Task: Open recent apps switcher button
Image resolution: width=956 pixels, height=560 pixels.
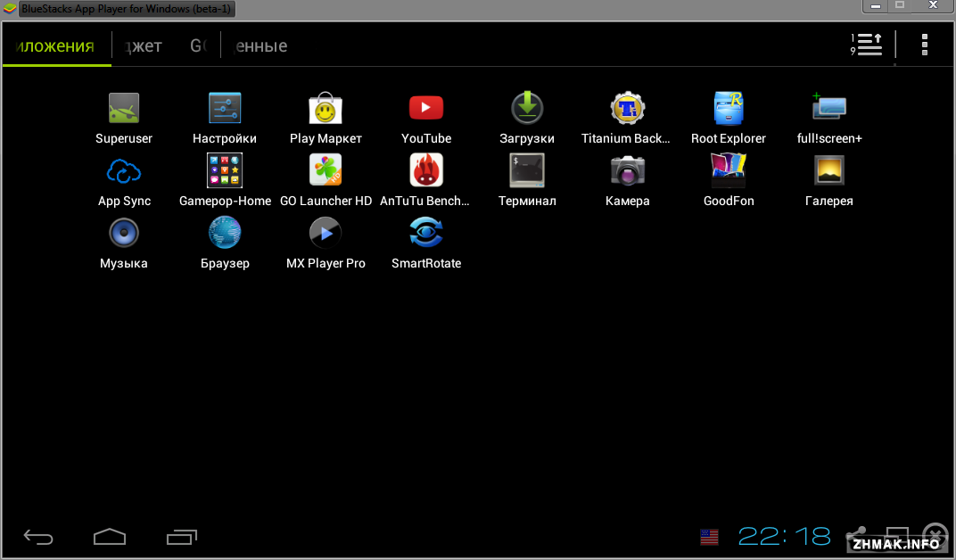Action: pos(182,536)
